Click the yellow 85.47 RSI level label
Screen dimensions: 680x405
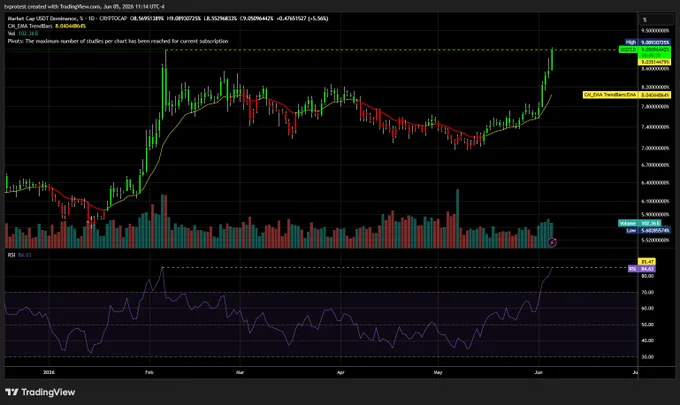point(647,261)
